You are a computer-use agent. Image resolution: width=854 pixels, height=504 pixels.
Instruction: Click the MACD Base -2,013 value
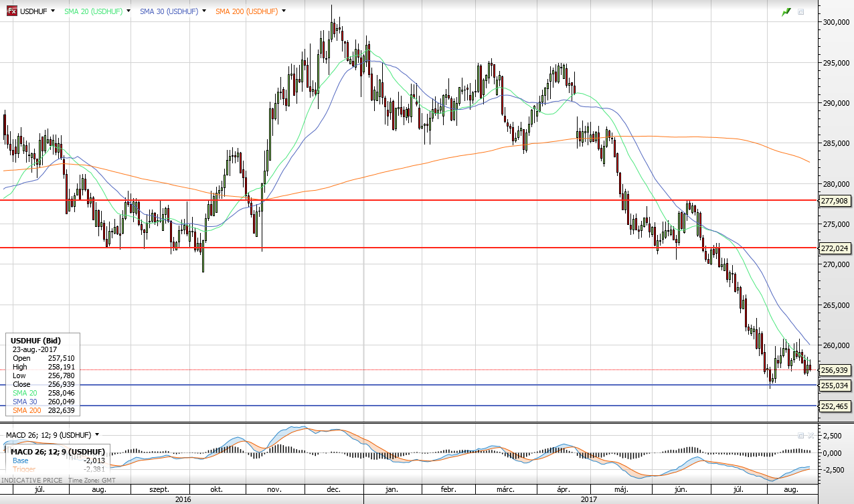(94, 460)
